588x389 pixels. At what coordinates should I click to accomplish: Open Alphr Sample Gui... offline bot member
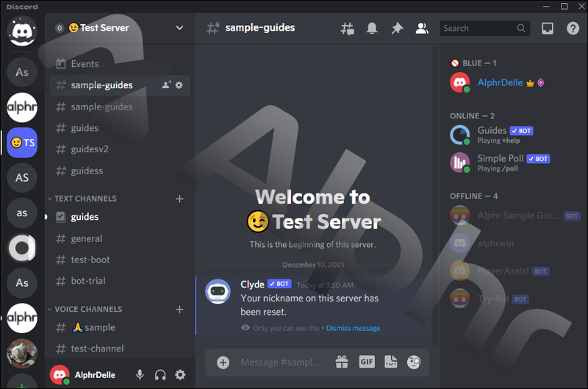click(513, 215)
